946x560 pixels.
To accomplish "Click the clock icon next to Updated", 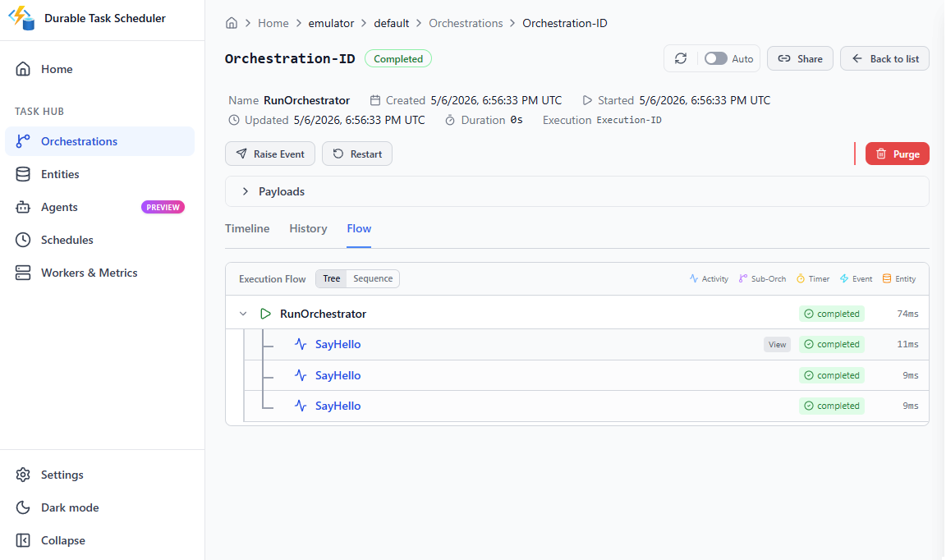I will tap(234, 120).
